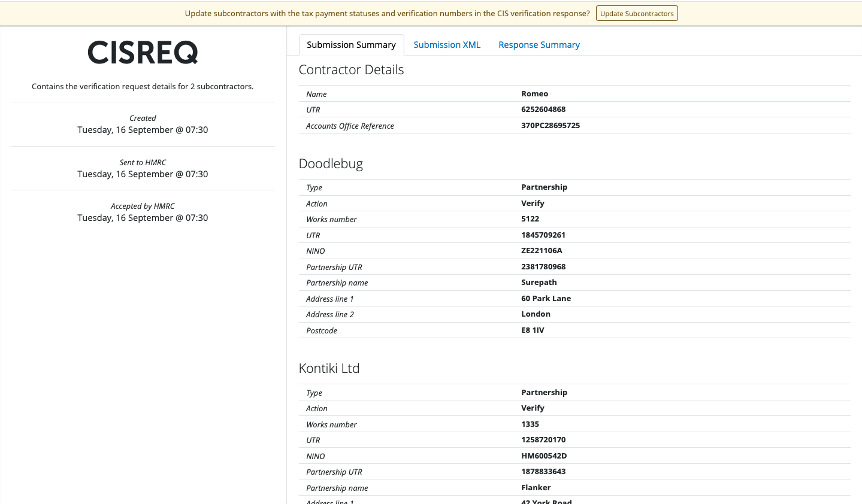Select the contractor name value Romeo
Viewport: 862px width, 504px height.
pos(534,94)
